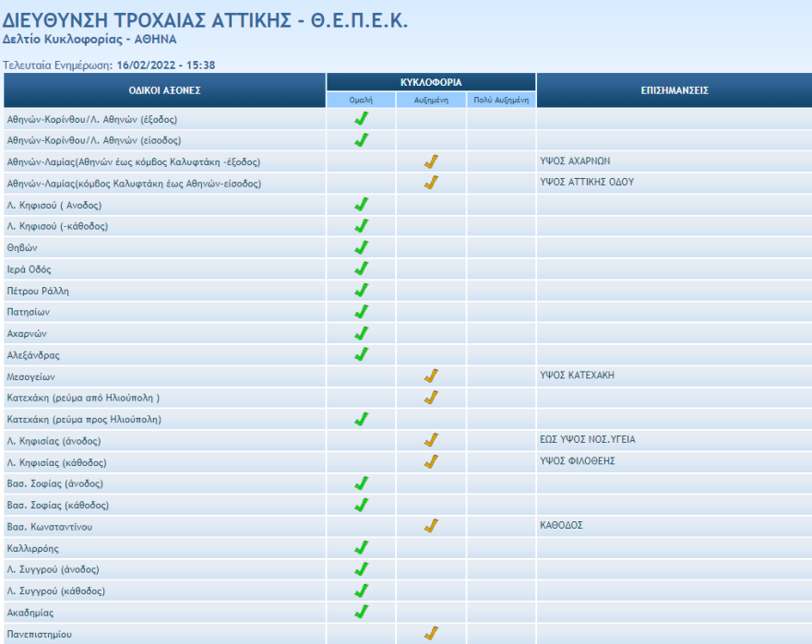Image resolution: width=812 pixels, height=644 pixels.
Task: Click orange checkmark for Λ. Κηφισίας (άνοδος)
Action: coord(431,440)
